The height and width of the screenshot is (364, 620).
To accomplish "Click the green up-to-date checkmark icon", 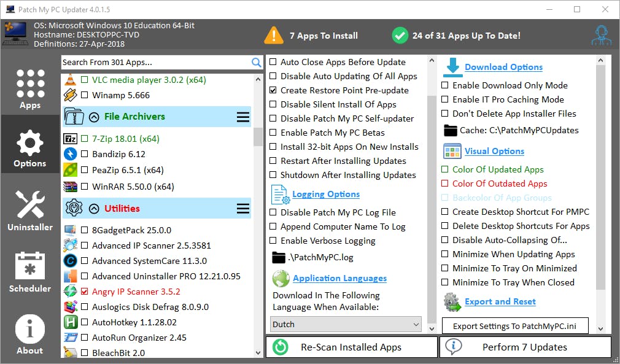I will tap(400, 36).
